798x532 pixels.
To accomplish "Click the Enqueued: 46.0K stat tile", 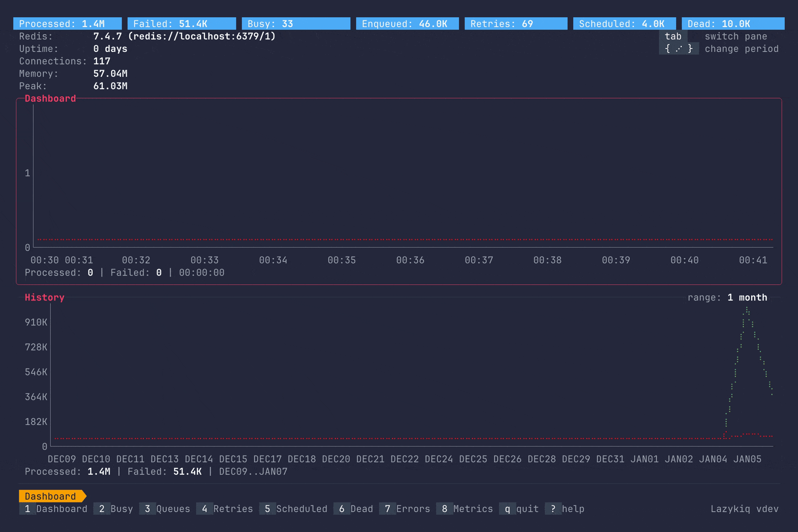I will click(x=406, y=23).
